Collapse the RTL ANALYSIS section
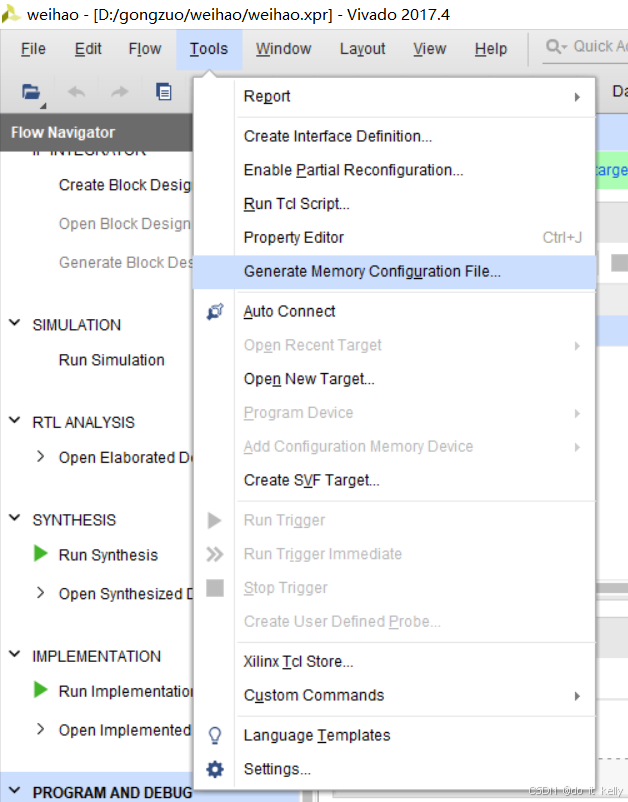 15,421
